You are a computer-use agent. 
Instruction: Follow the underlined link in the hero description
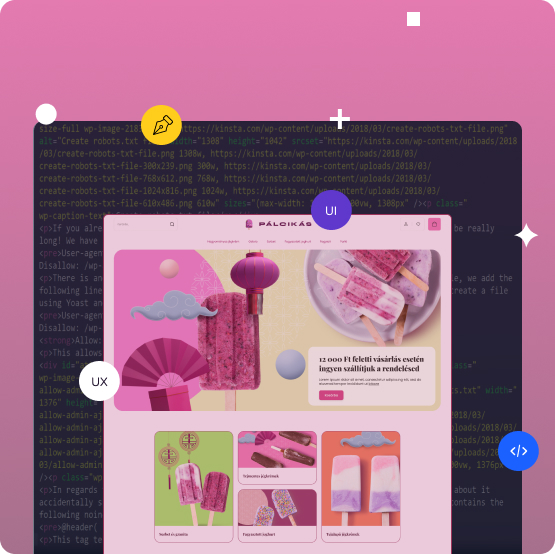point(374,383)
